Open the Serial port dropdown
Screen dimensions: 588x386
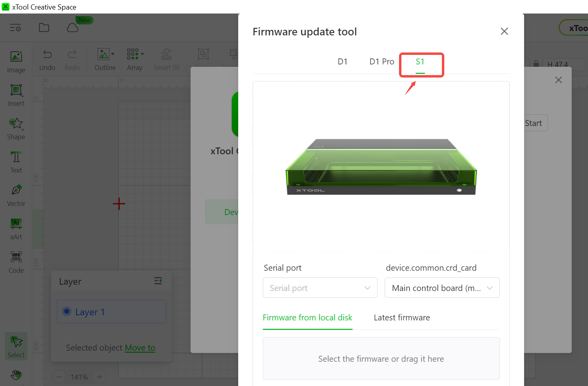[x=320, y=288]
